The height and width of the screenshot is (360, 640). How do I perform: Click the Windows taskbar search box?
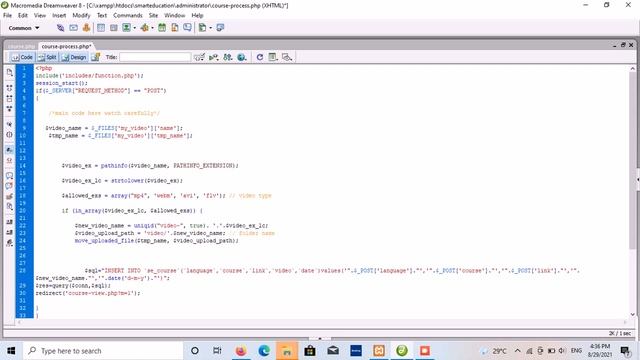click(x=102, y=351)
